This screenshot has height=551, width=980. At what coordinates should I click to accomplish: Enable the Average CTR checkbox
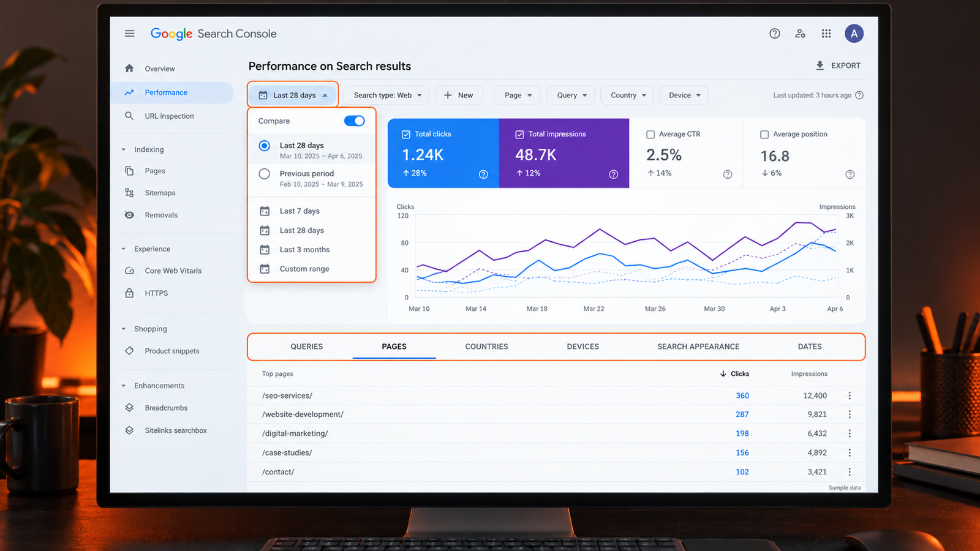click(650, 134)
